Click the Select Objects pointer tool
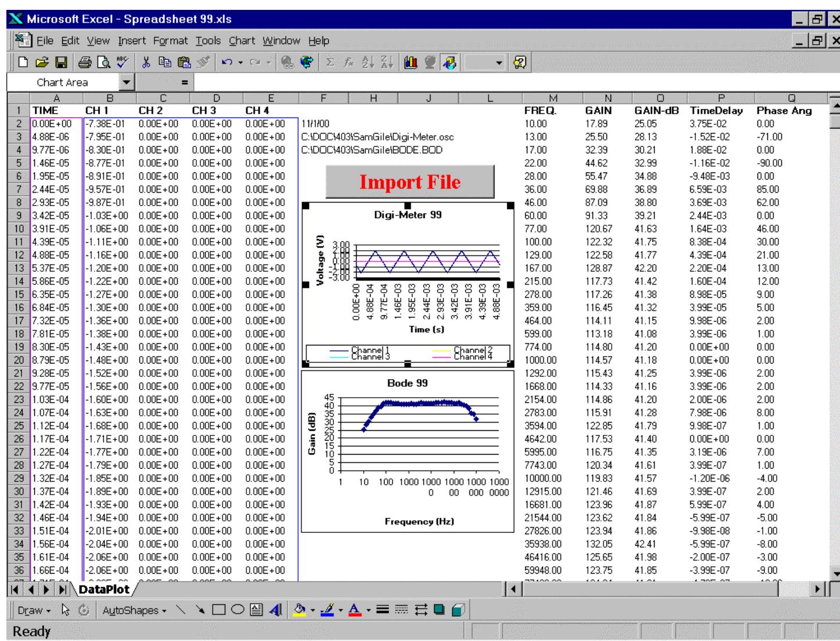 [66, 610]
